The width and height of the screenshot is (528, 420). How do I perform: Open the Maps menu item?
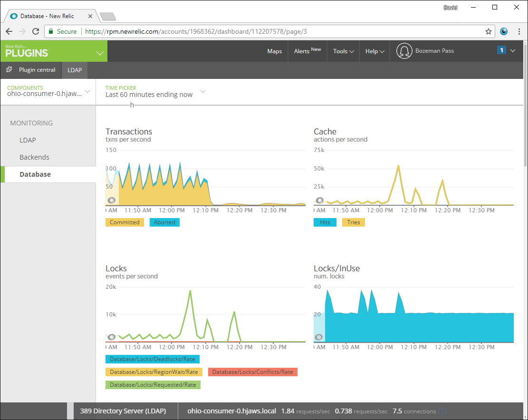coord(274,51)
